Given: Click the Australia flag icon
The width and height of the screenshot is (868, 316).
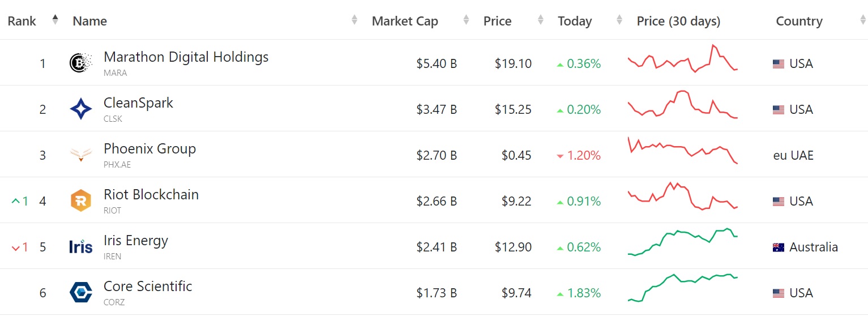Looking at the screenshot, I should click(x=779, y=247).
